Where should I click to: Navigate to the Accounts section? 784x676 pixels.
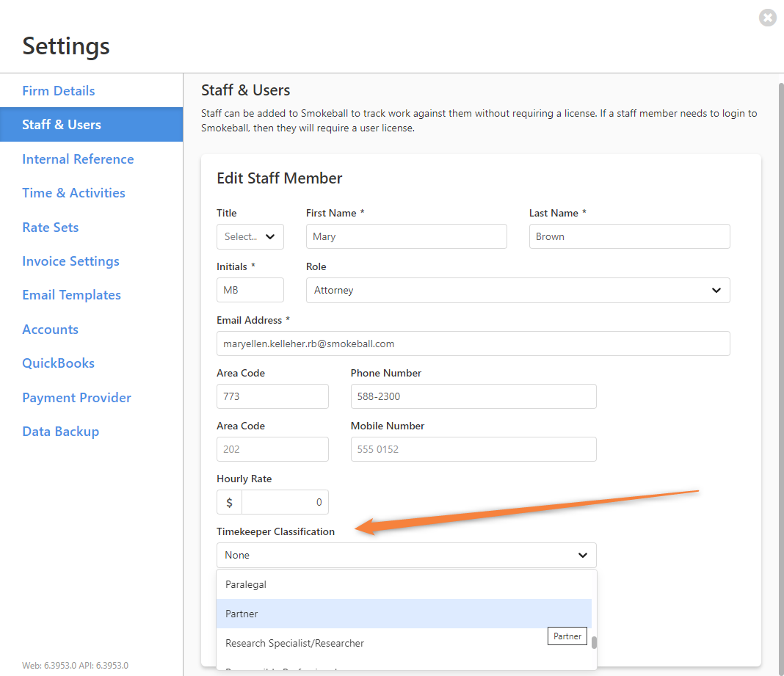[50, 329]
